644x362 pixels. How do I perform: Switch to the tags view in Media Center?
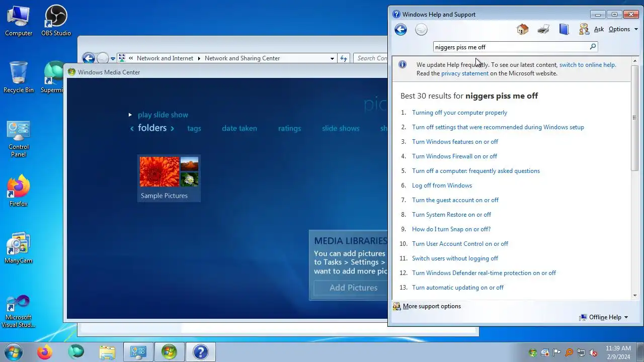pos(194,128)
